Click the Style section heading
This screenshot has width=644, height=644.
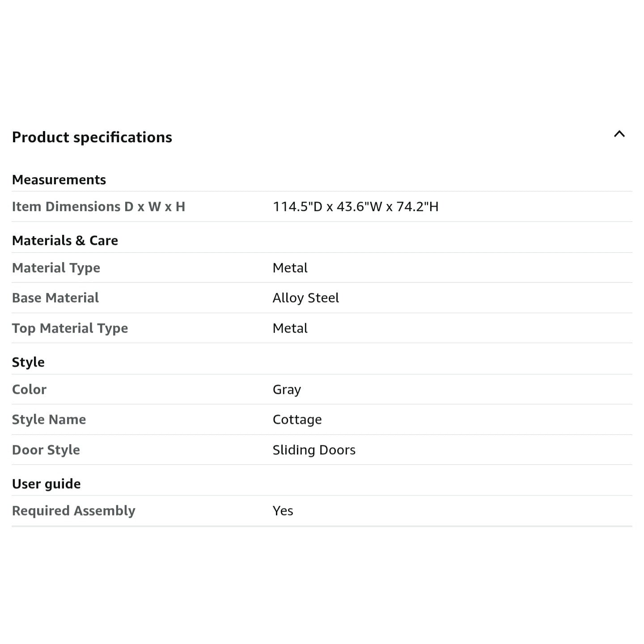coord(28,362)
